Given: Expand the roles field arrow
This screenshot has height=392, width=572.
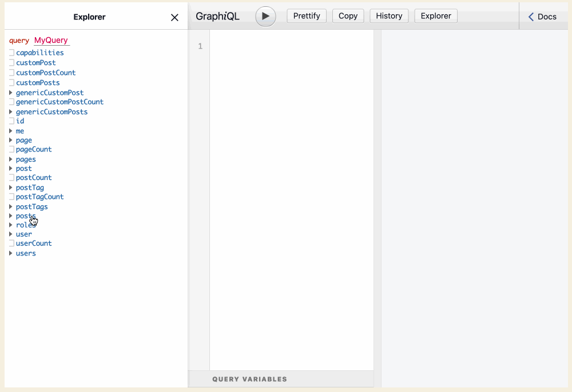Looking at the screenshot, I should point(10,225).
